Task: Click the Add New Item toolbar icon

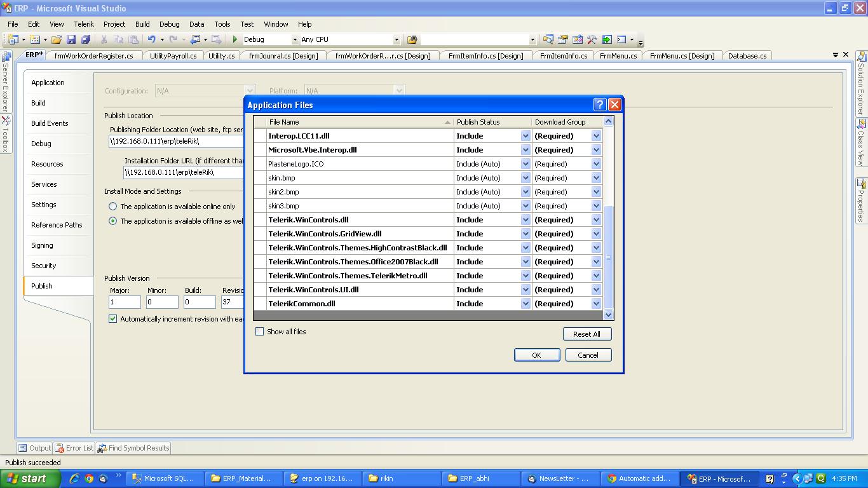Action: tap(35, 39)
